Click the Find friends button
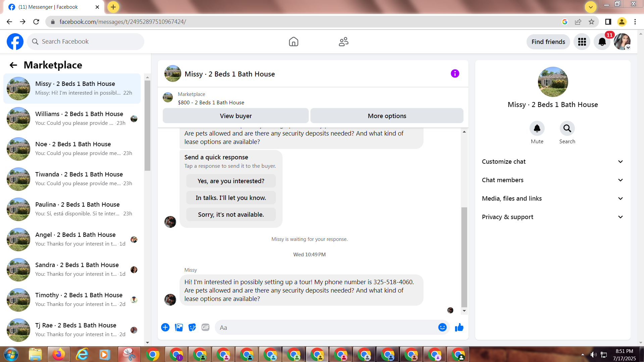Viewport: 644px width, 362px height. pyautogui.click(x=548, y=42)
